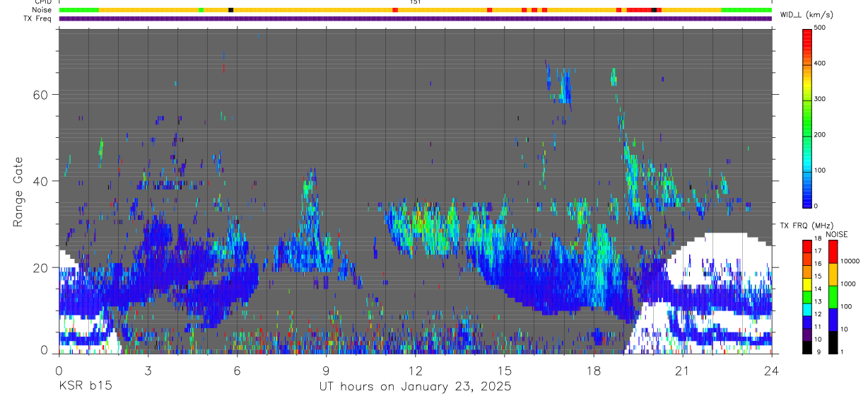The width and height of the screenshot is (868, 401).
Task: Click the NOISE color scale bar
Action: pyautogui.click(x=833, y=296)
